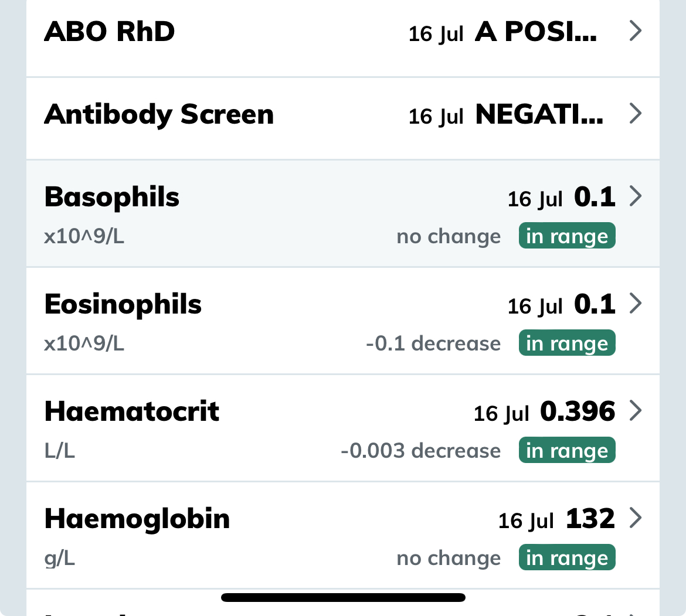Viewport: 686px width, 616px height.
Task: Open the ABO RhD test title
Action: pyautogui.click(x=110, y=31)
